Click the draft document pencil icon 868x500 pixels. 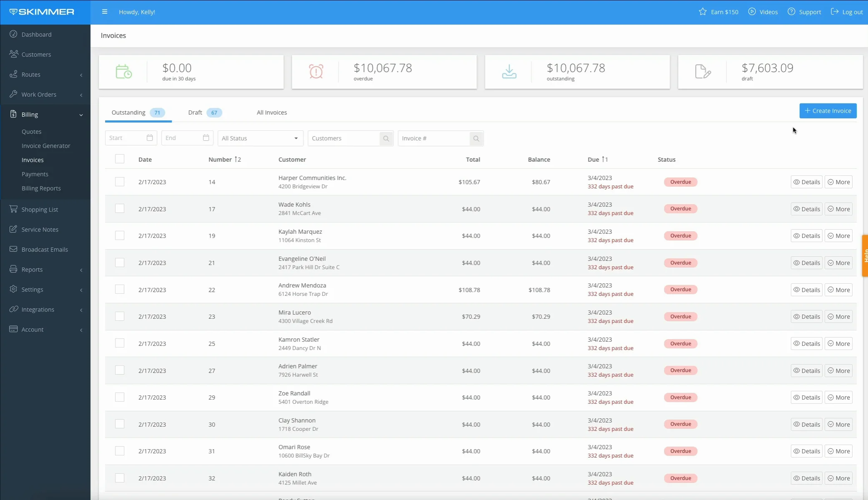[703, 71]
